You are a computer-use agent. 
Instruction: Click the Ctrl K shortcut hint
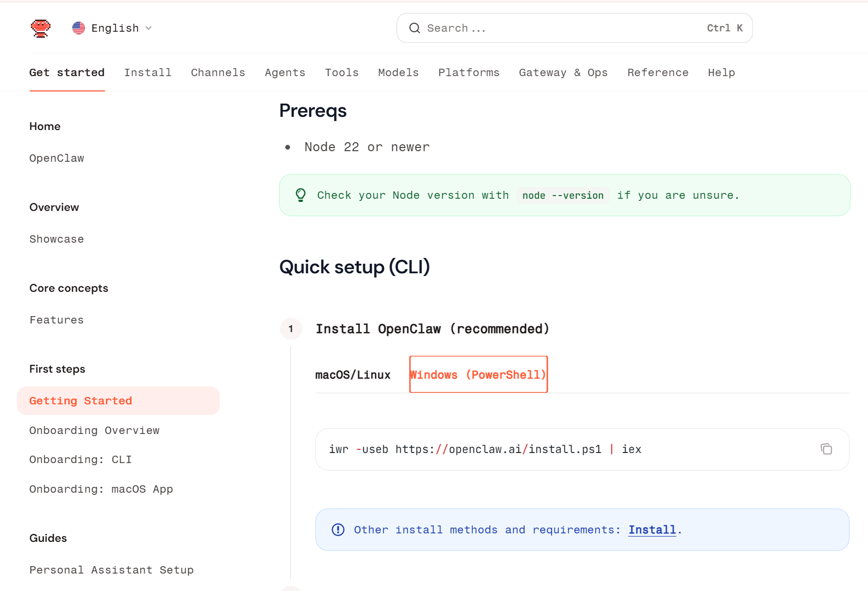pos(725,28)
